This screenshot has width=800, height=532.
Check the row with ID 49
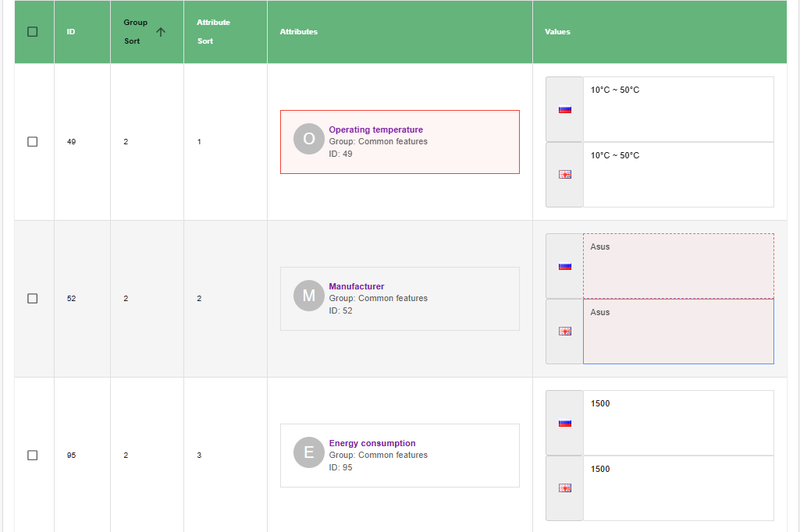coord(32,142)
